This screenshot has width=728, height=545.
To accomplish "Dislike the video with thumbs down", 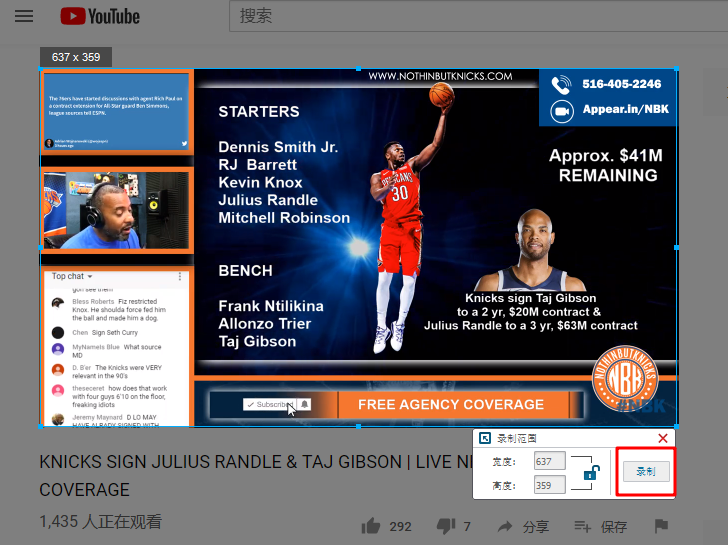I will coord(446,526).
